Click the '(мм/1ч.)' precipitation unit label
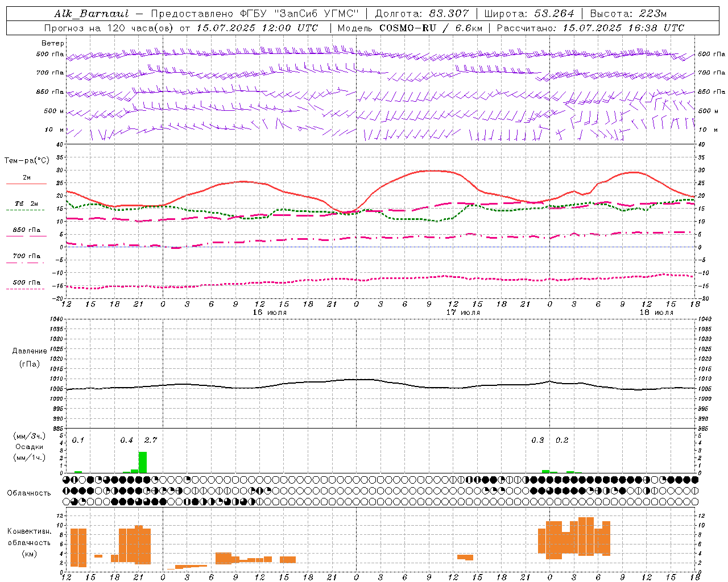 coord(29,458)
